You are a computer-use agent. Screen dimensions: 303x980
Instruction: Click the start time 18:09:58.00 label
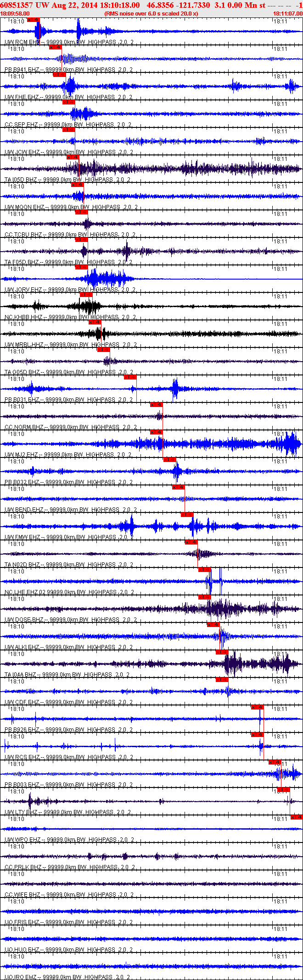pos(15,14)
